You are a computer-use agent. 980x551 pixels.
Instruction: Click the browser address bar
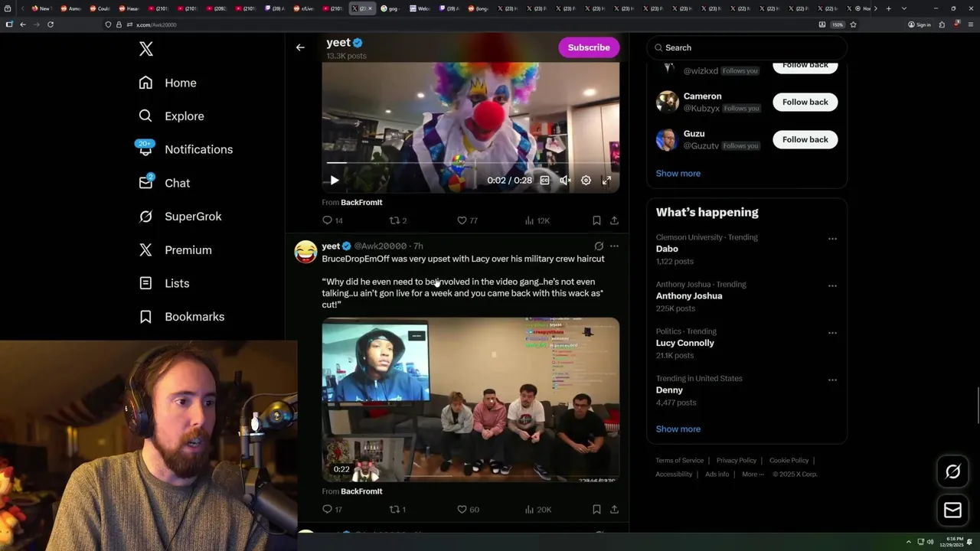pyautogui.click(x=459, y=24)
